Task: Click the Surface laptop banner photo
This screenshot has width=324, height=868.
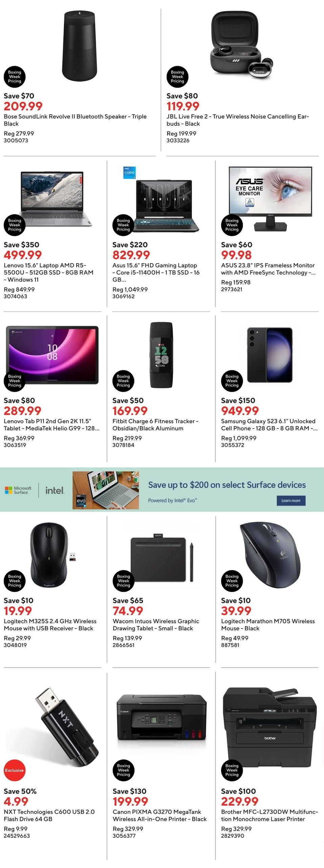Action: tap(106, 490)
